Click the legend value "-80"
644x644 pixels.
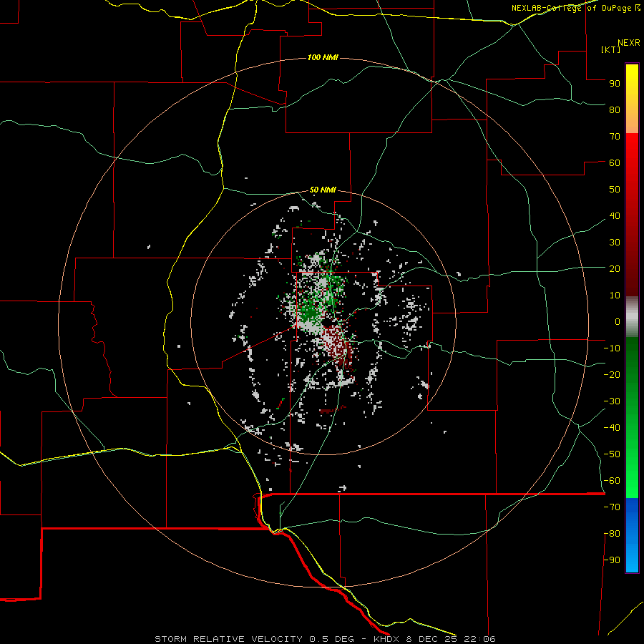612,534
